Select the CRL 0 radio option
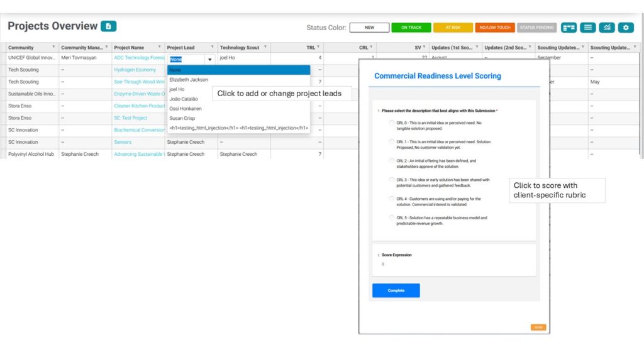The image size is (644, 362). (x=391, y=123)
